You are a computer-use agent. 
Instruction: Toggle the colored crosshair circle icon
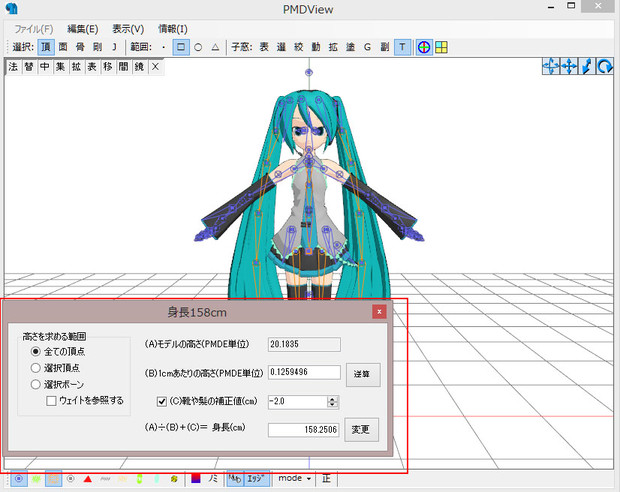tap(424, 47)
